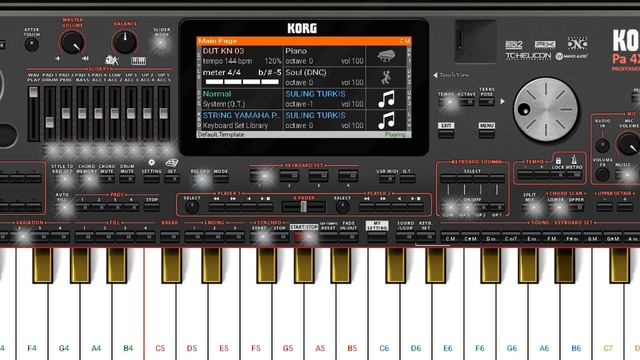Click the keyboard icon under Balance knob
Screen dimensions: 640x360
138,61
